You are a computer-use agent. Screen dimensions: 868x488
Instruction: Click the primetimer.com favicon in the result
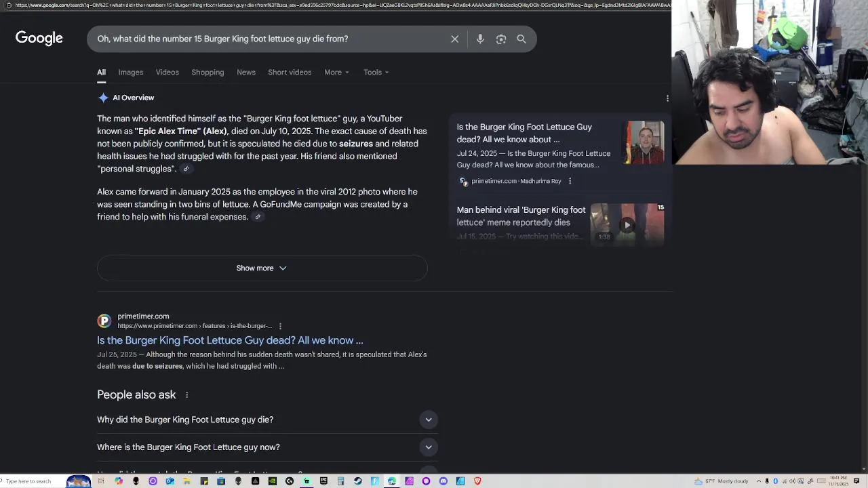click(104, 321)
